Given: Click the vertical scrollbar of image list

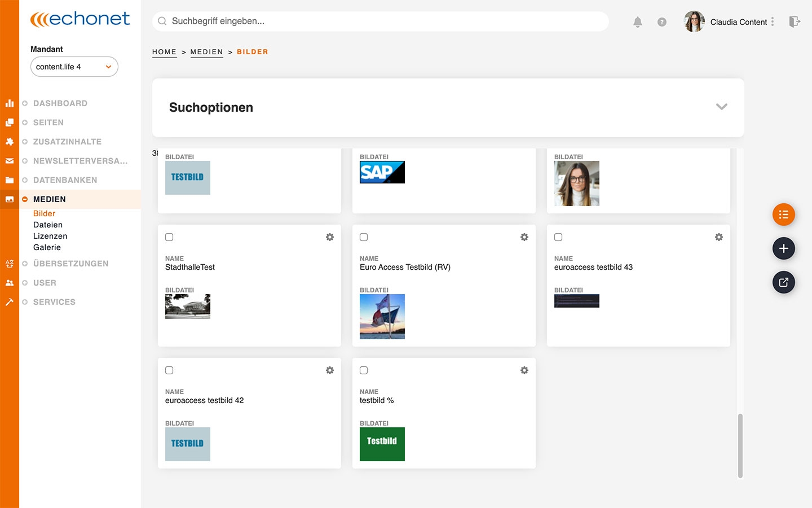Looking at the screenshot, I should pyautogui.click(x=740, y=445).
